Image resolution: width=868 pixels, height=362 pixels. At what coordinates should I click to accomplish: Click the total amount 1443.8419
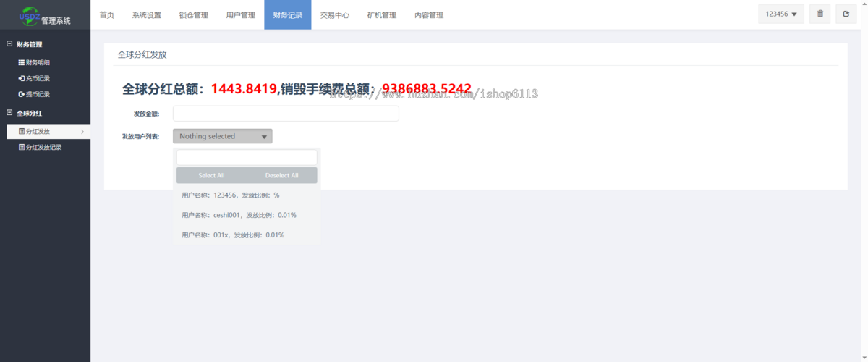click(244, 89)
